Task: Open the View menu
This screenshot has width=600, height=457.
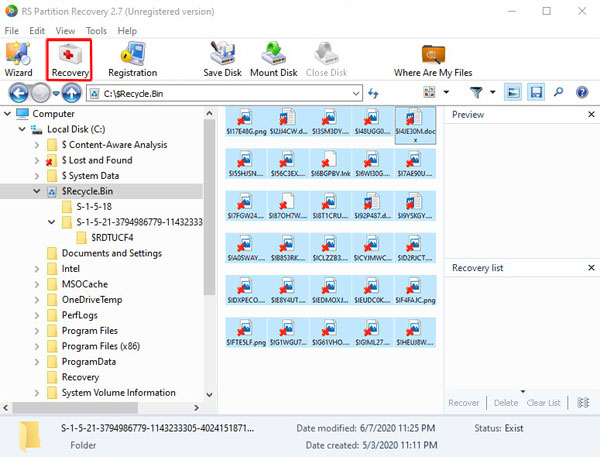Action: (65, 31)
